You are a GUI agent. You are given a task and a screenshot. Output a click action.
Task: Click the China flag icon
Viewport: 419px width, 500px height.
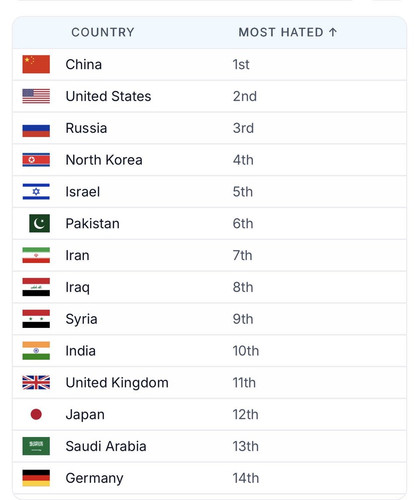36,64
